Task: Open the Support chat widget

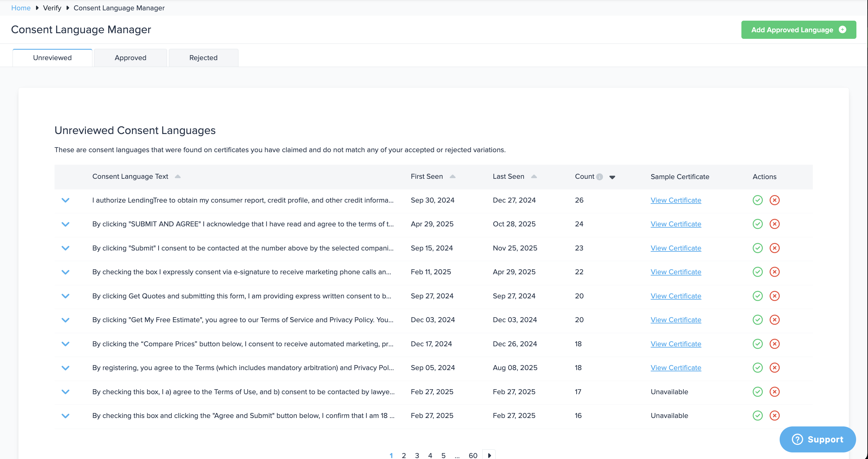Action: coord(818,439)
